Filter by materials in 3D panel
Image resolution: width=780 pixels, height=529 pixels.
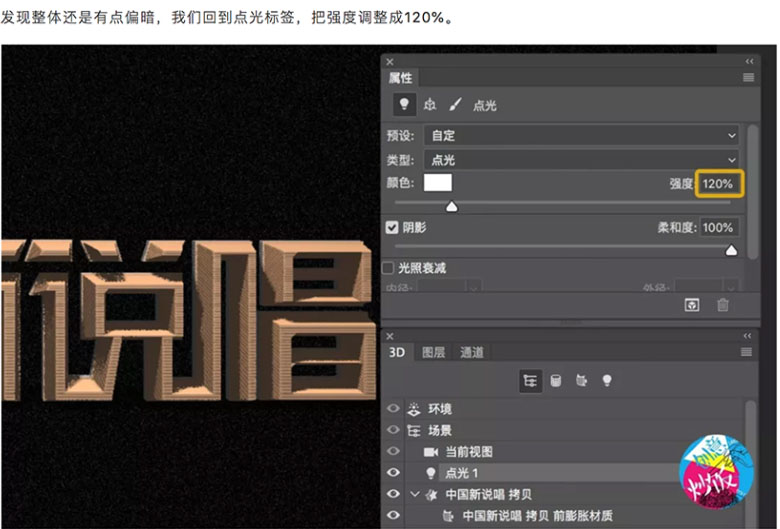click(x=581, y=381)
